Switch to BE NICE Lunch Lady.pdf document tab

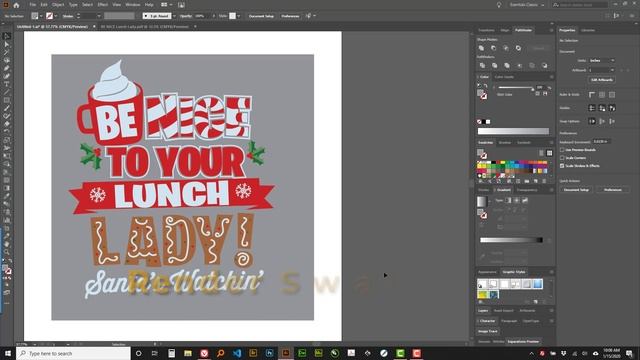[144, 27]
